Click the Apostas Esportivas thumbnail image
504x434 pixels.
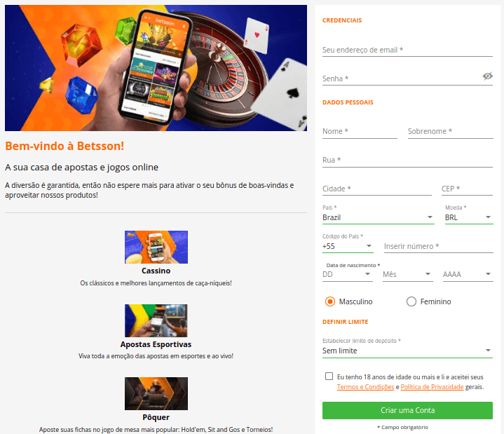[x=156, y=320]
